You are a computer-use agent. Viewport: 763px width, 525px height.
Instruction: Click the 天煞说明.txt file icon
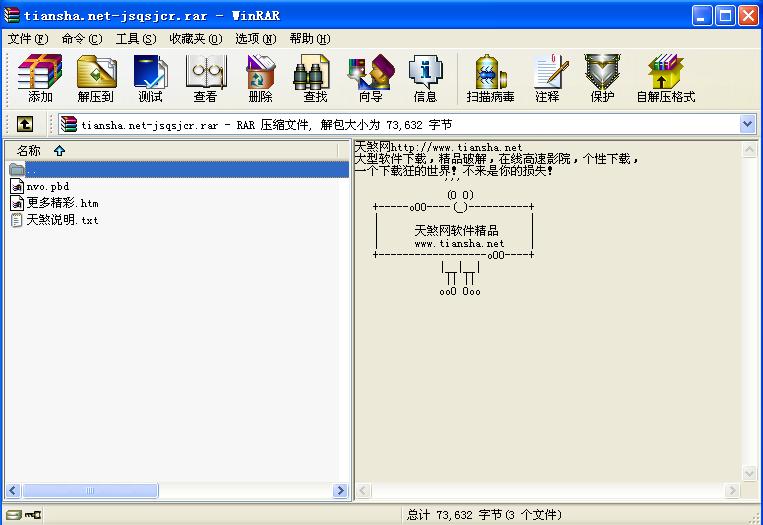(x=17, y=220)
